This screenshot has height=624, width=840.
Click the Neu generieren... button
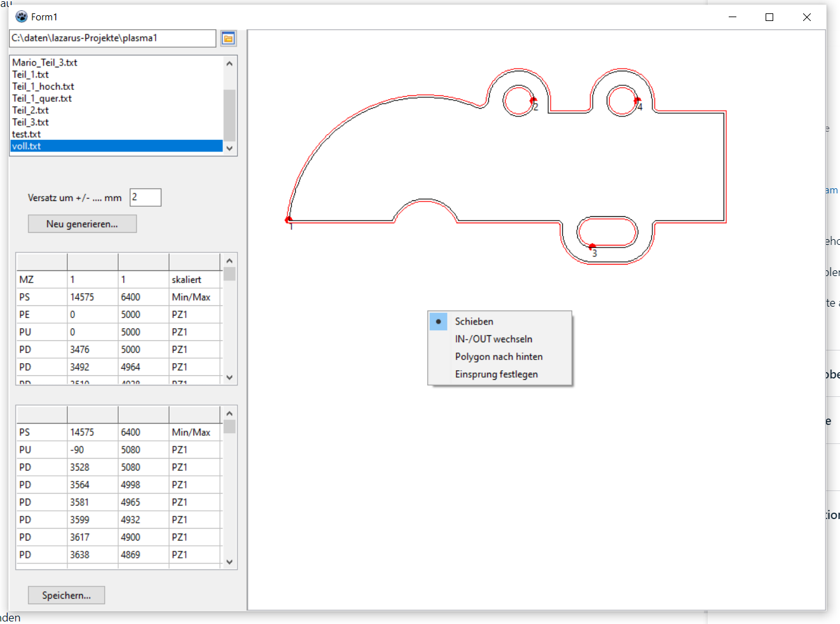(82, 224)
